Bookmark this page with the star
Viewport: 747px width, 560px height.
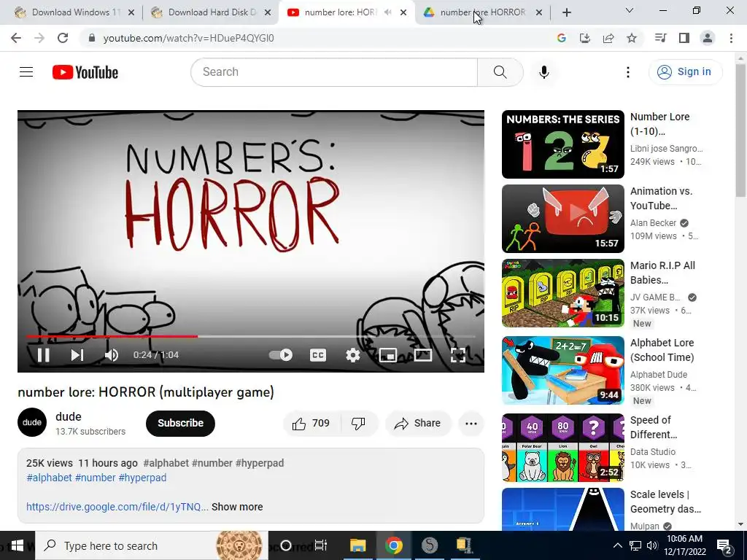pyautogui.click(x=632, y=38)
